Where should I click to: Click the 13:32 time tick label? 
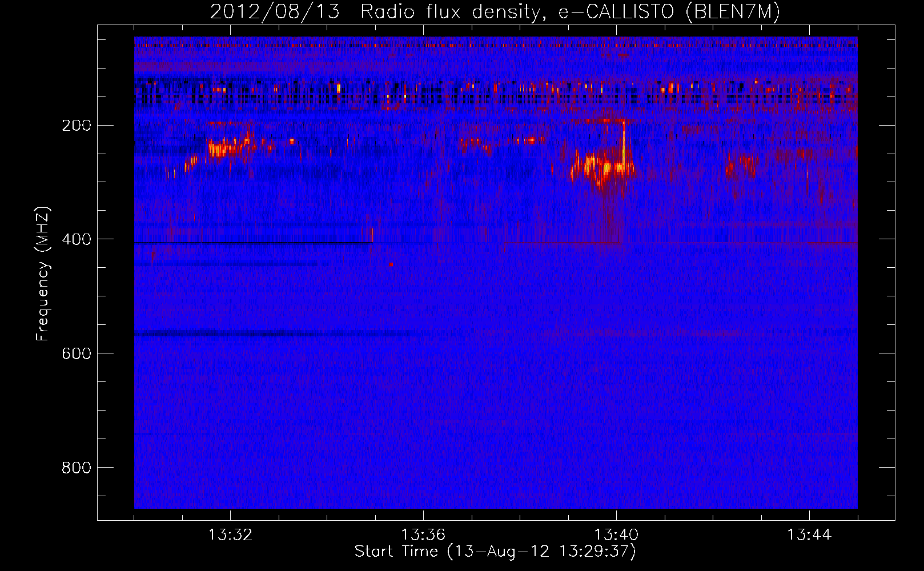point(230,535)
